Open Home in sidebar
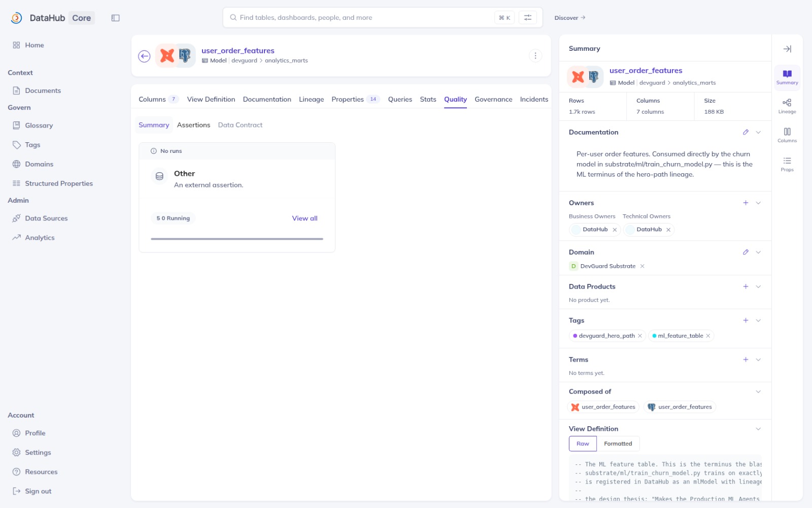This screenshot has width=812, height=508. click(35, 45)
